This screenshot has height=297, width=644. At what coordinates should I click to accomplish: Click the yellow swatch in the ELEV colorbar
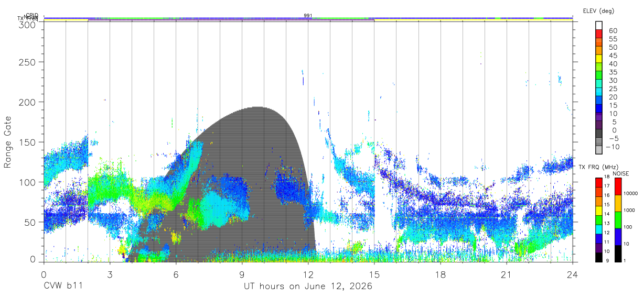point(599,59)
